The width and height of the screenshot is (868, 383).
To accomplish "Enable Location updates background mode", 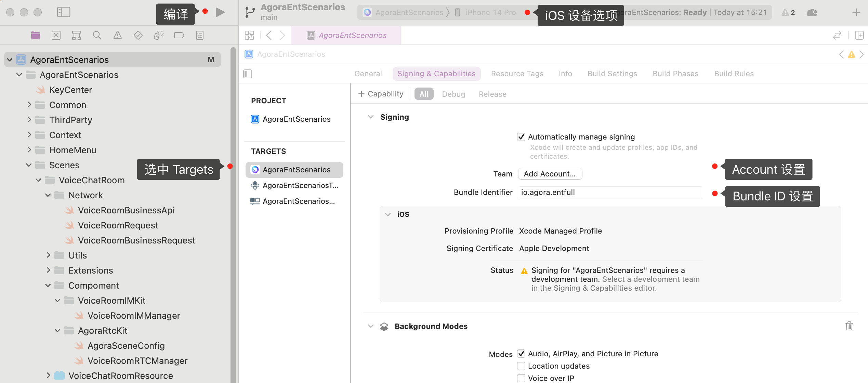I will click(521, 366).
